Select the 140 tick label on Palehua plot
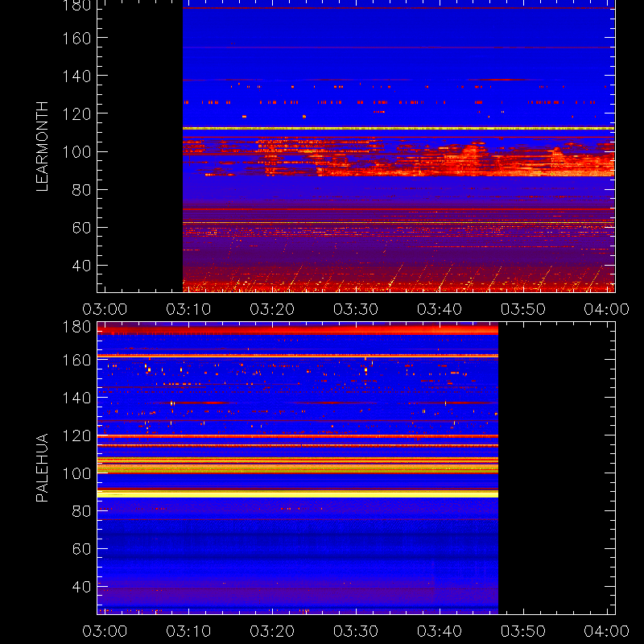 coord(76,398)
